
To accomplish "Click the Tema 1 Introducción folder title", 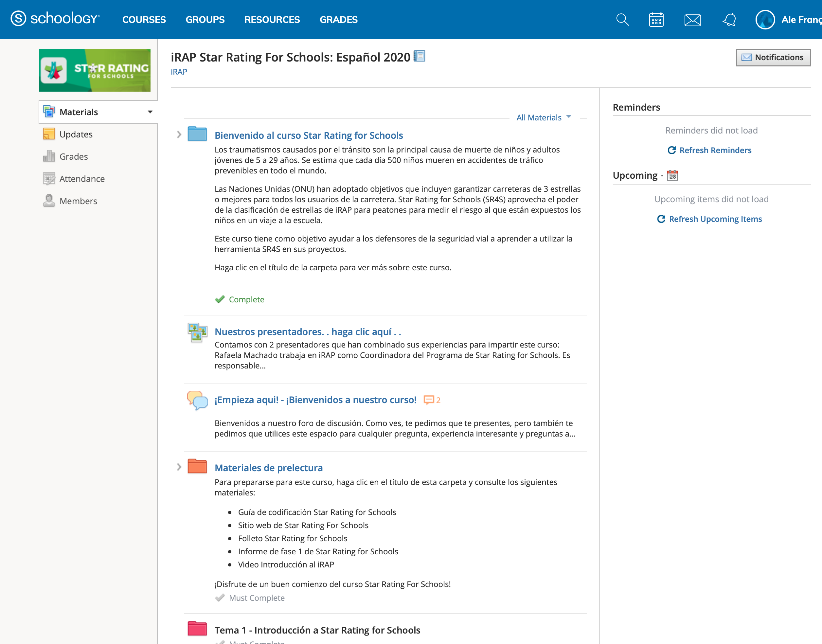I will click(317, 630).
